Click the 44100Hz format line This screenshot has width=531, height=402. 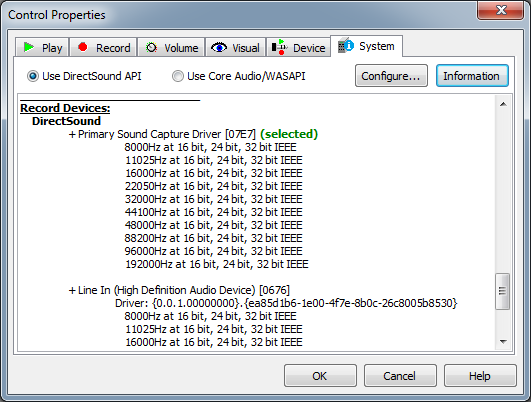(213, 212)
